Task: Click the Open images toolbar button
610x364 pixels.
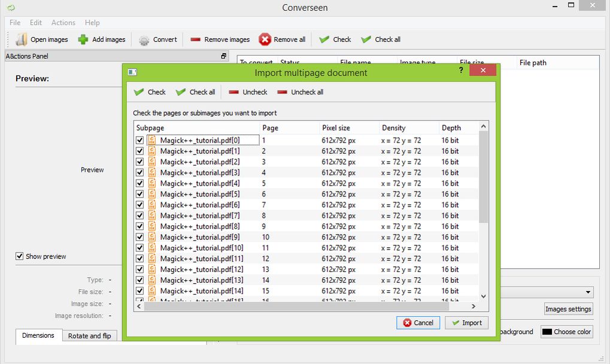Action: click(x=42, y=40)
